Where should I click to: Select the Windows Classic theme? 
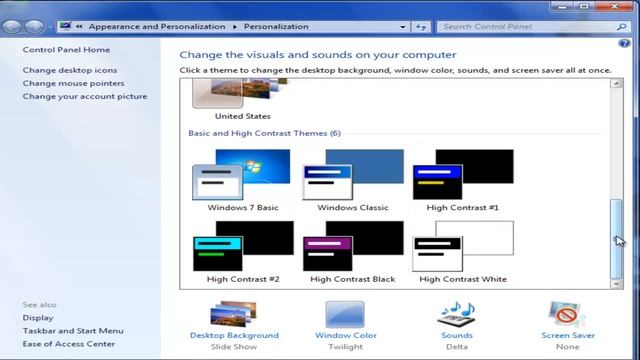353,180
